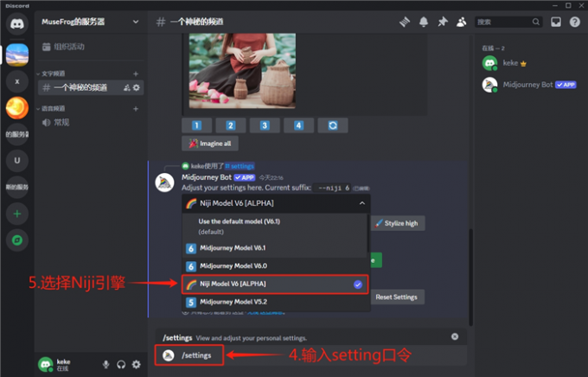Open the threads icon in the channel header
This screenshot has width=588, height=377.
(405, 22)
